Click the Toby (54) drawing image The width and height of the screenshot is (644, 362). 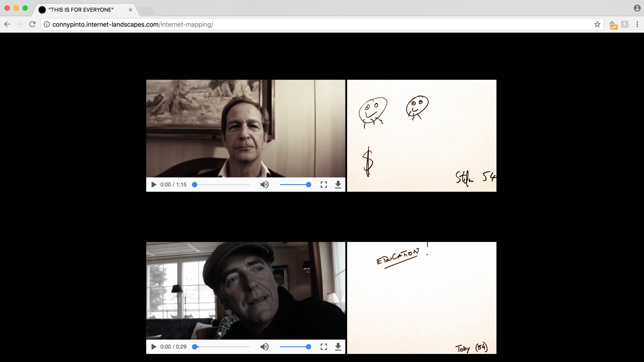click(422, 297)
